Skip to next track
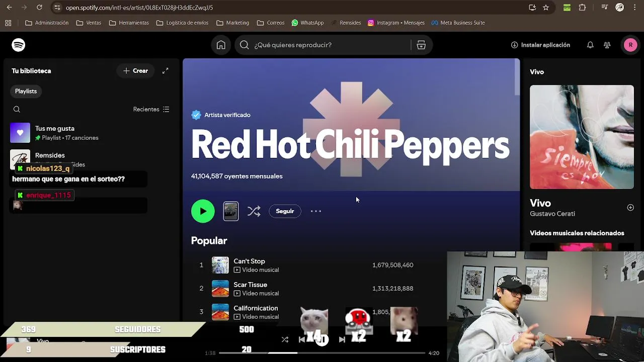Screen dimensions: 644x362 [342, 340]
